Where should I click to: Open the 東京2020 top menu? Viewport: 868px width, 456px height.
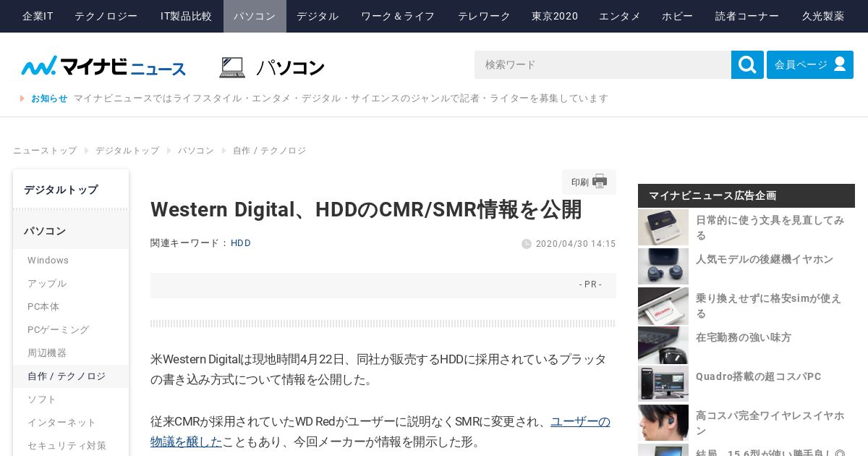555,16
